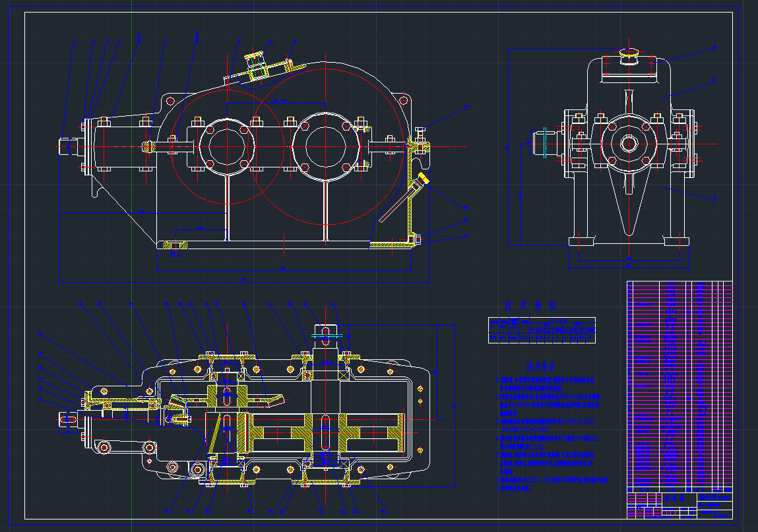Click the 技术特性 heading text
This screenshot has width=758, height=532.
(x=531, y=306)
